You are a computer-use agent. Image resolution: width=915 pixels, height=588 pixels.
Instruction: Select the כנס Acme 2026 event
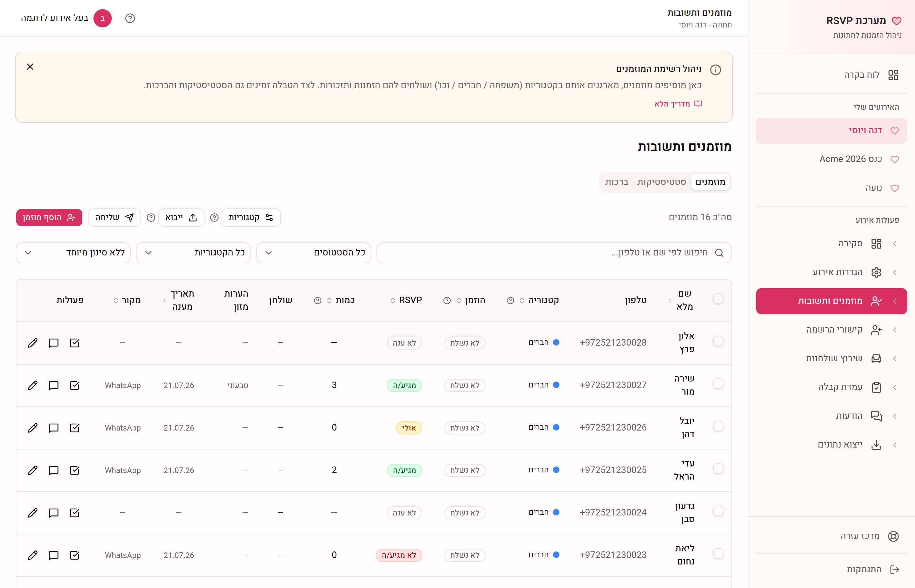[x=831, y=159]
